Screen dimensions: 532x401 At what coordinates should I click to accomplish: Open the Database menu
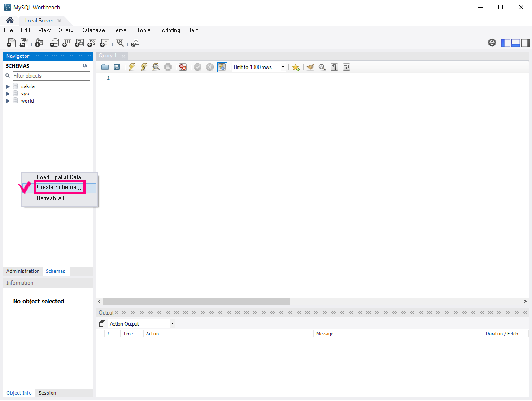click(x=93, y=30)
